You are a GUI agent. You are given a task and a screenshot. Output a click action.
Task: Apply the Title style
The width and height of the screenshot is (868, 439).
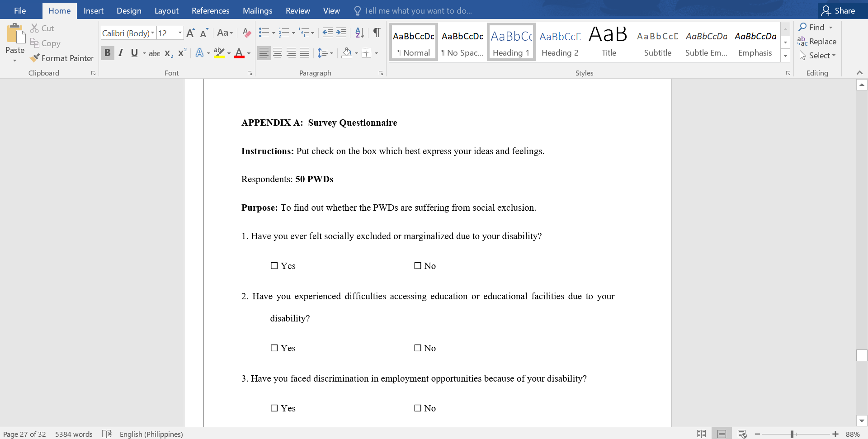(x=609, y=42)
